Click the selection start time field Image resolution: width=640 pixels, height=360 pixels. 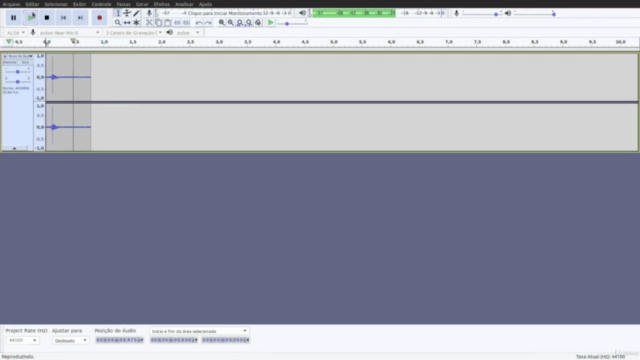pyautogui.click(x=174, y=340)
